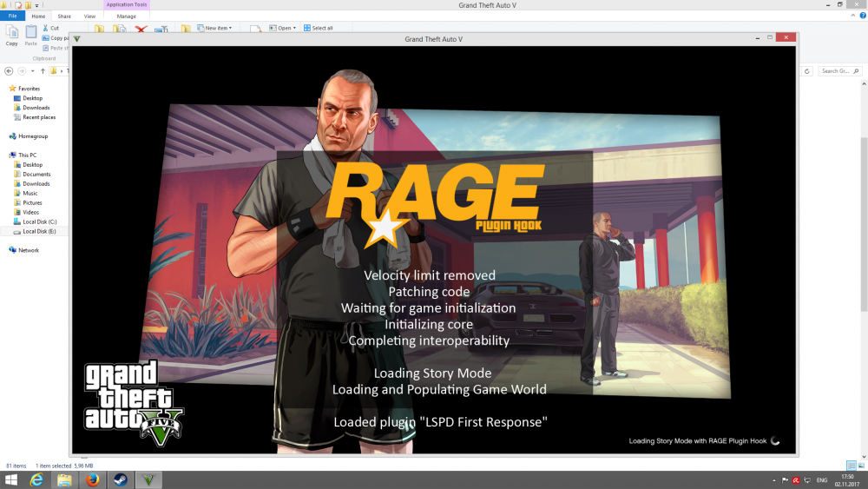Show hidden tray icons arrow

tap(774, 480)
